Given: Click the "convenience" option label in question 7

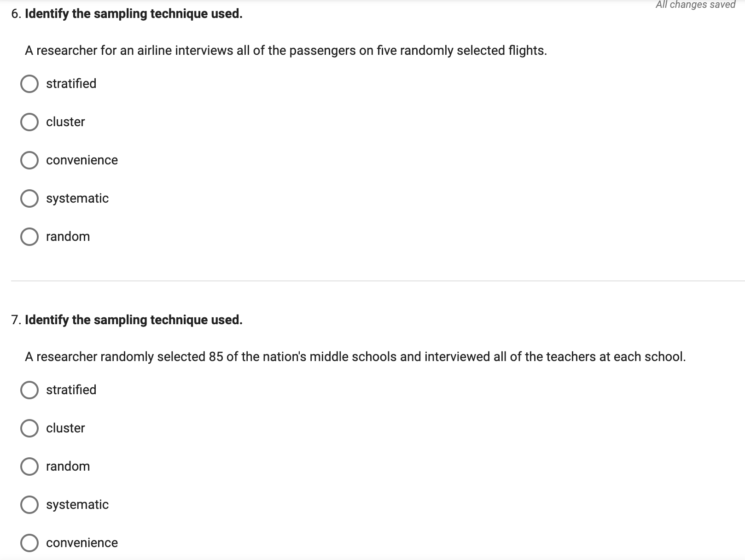Looking at the screenshot, I should 82,543.
